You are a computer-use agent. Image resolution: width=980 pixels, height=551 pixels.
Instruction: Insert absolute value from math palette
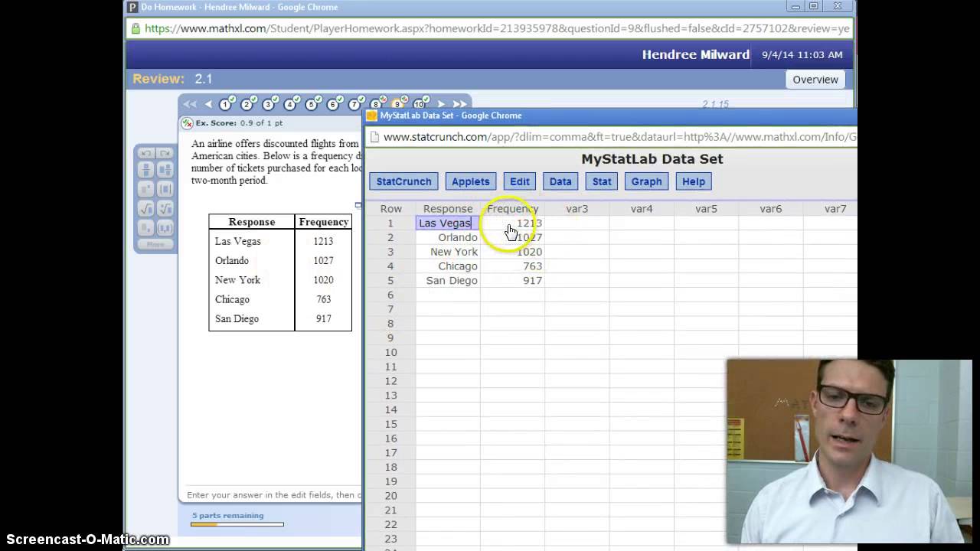pyautogui.click(x=165, y=189)
